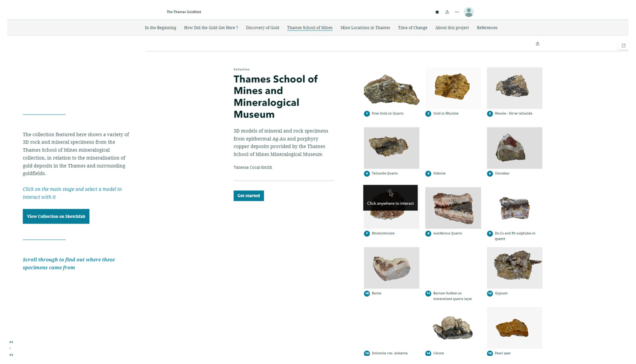
Task: Open the three-dot more options menu
Action: tap(457, 12)
